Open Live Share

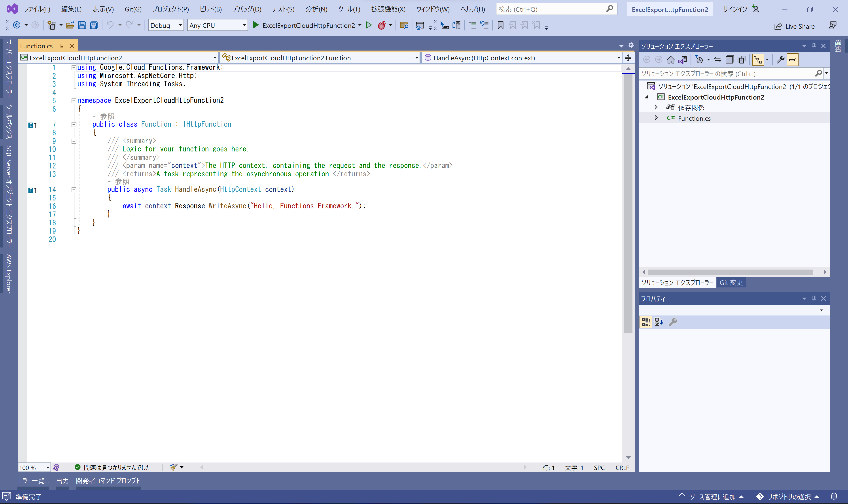794,26
